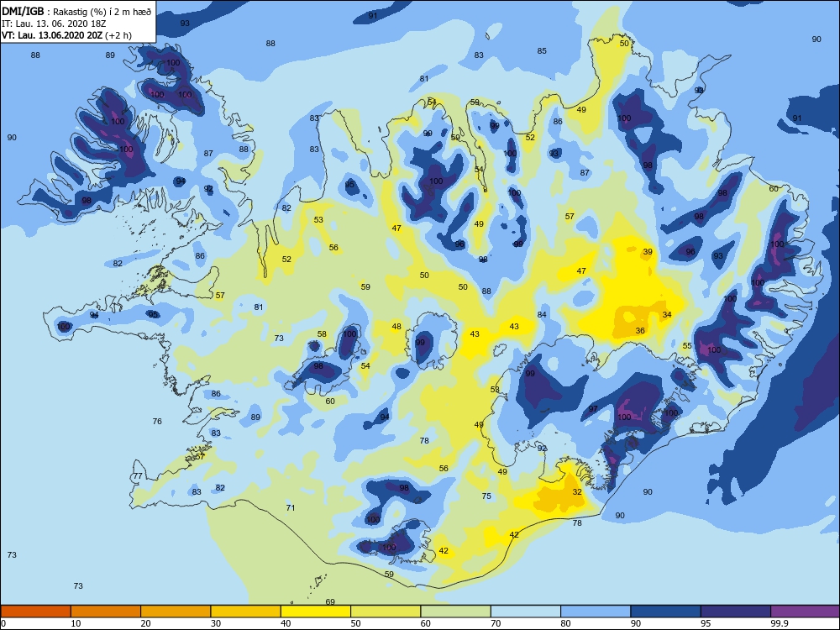Image resolution: width=840 pixels, height=630 pixels.
Task: Choose the 30–40 golden legend swatch
Action: click(246, 612)
